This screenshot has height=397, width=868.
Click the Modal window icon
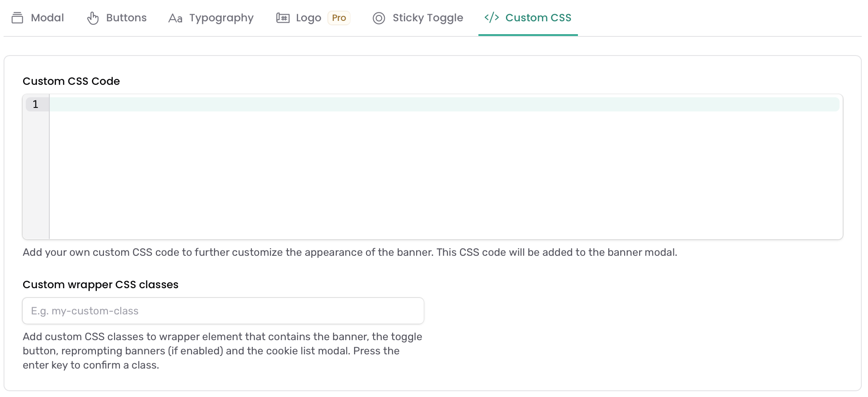tap(17, 18)
